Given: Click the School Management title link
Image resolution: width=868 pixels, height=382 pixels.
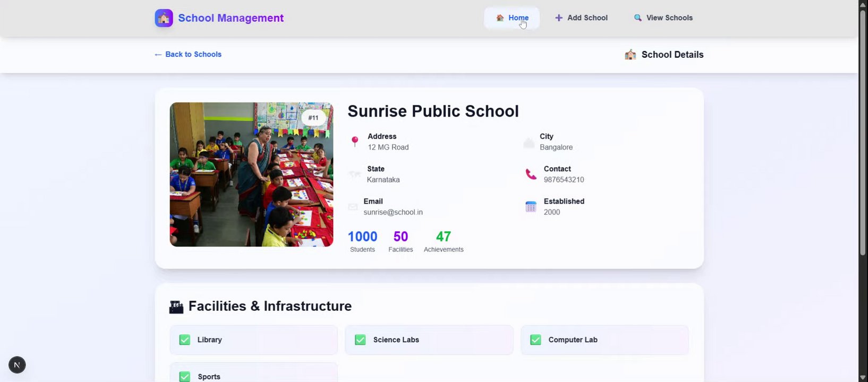Looking at the screenshot, I should point(231,18).
